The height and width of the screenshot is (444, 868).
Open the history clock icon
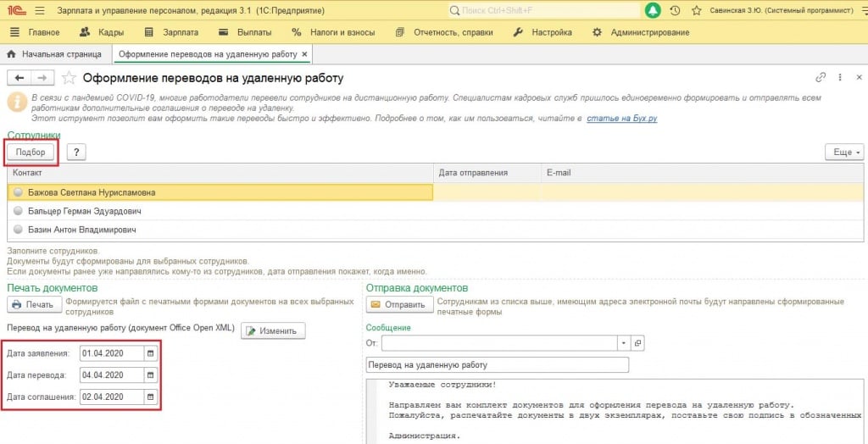tap(675, 11)
